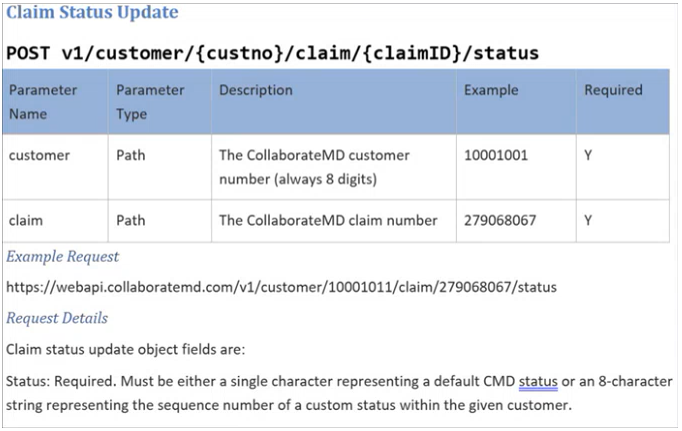Click the Claim status update object fields line
Viewport: 682px width, 431px height.
click(x=126, y=349)
